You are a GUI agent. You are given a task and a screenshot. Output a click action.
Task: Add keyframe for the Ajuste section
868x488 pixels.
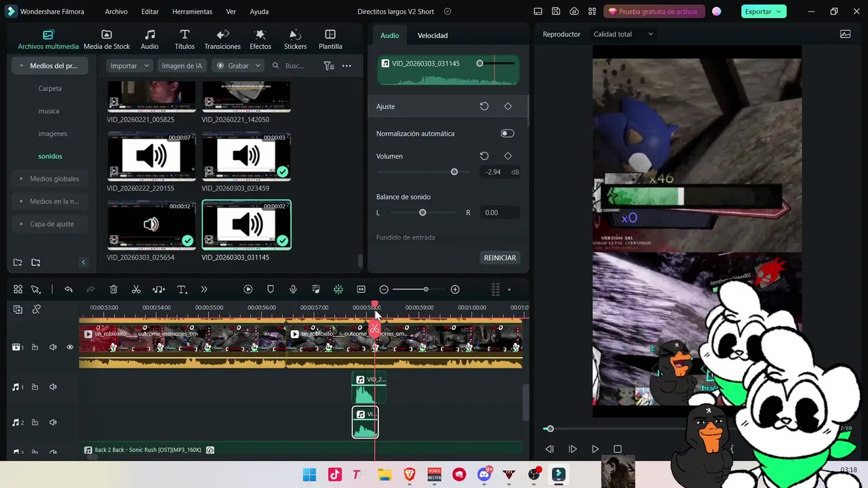(x=508, y=106)
